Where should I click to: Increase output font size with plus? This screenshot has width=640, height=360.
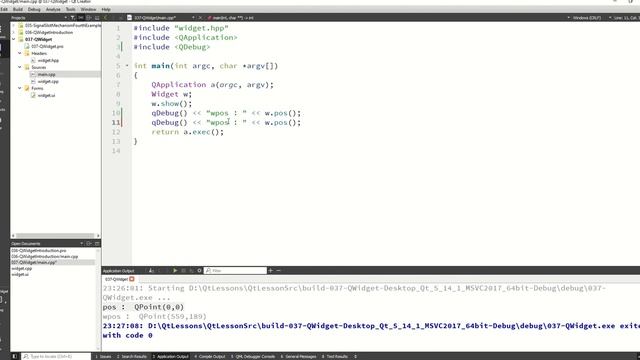(x=270, y=271)
